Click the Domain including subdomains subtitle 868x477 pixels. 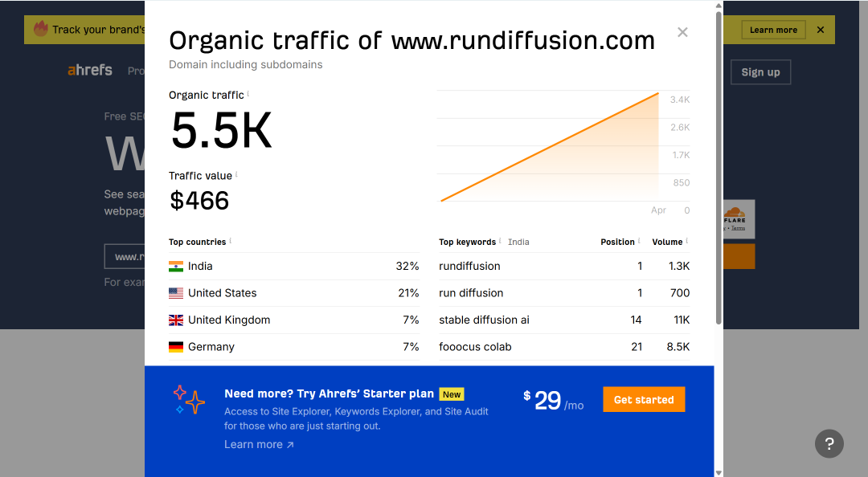point(246,65)
